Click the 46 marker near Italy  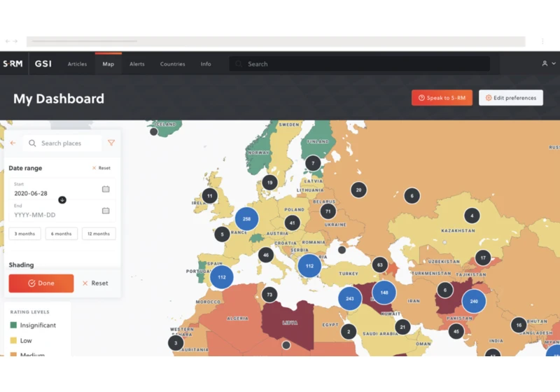[266, 255]
